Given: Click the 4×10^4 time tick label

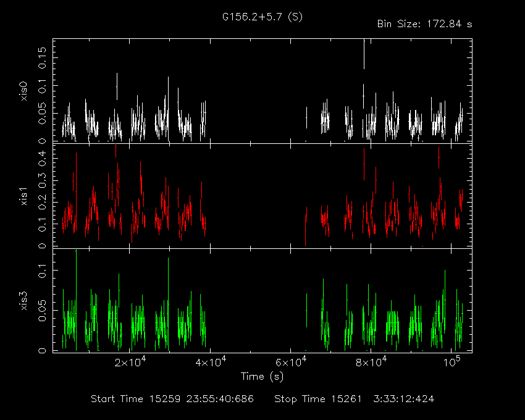Looking at the screenshot, I should [x=211, y=362].
